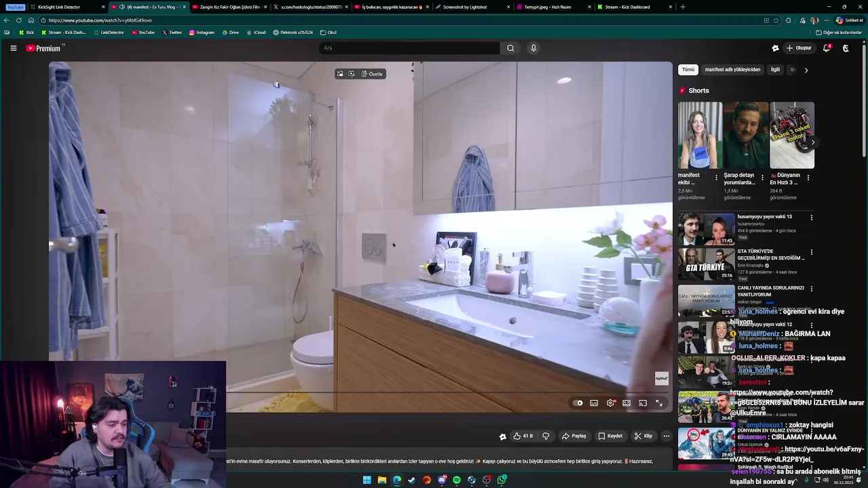This screenshot has height=488, width=868.
Task: Click the browser address bar URL
Action: coord(100,20)
